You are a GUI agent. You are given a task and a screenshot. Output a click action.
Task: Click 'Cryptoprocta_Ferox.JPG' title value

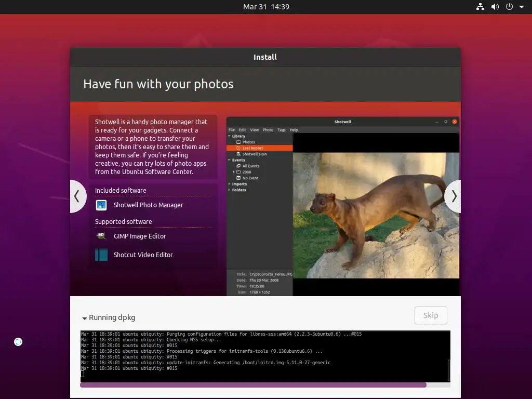271,274
